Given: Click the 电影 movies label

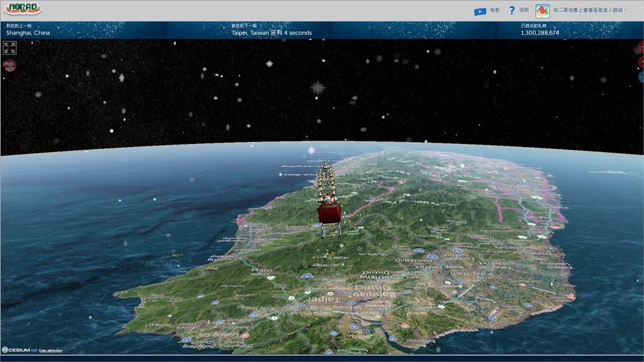Looking at the screenshot, I should point(495,11).
